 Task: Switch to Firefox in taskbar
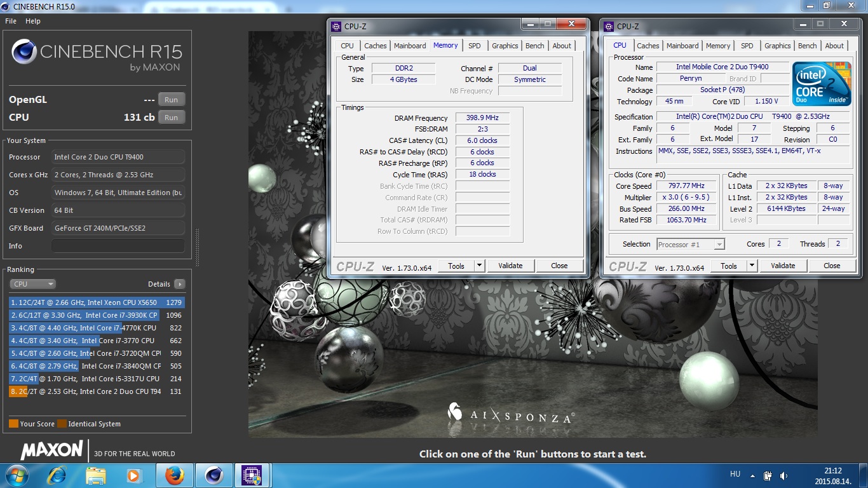(174, 475)
